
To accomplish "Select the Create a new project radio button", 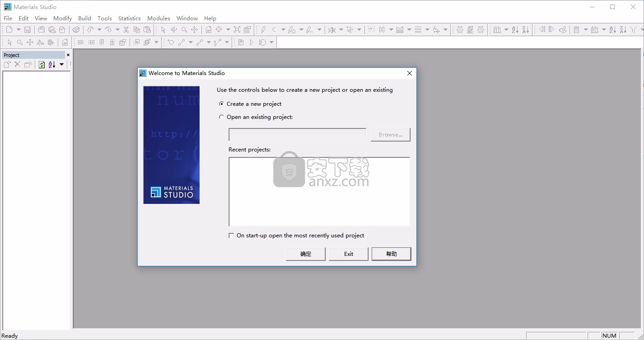I will [221, 104].
